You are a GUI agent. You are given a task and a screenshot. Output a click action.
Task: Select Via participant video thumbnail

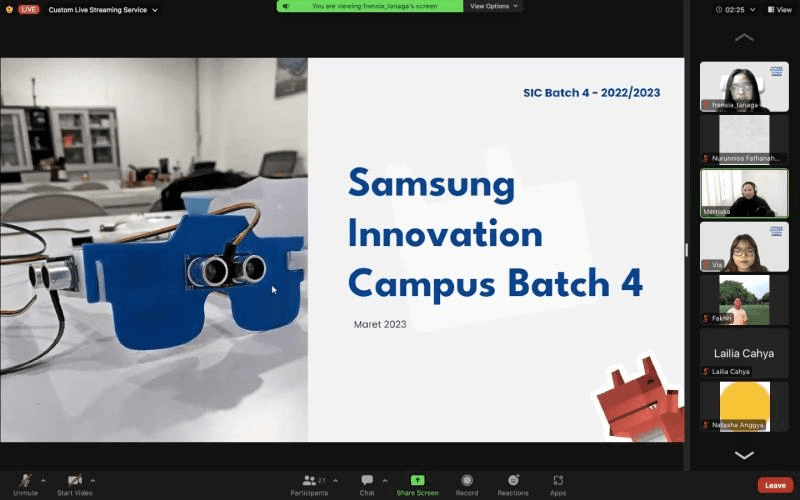[x=744, y=247]
